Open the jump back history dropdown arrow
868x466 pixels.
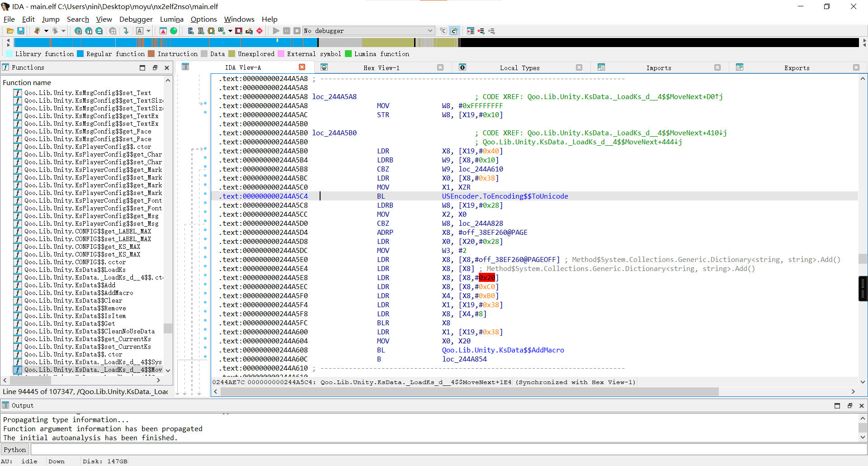tap(46, 31)
